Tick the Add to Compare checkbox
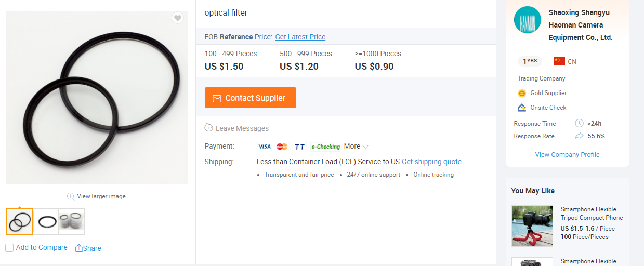Viewport: 644px width, 266px height. (x=9, y=248)
